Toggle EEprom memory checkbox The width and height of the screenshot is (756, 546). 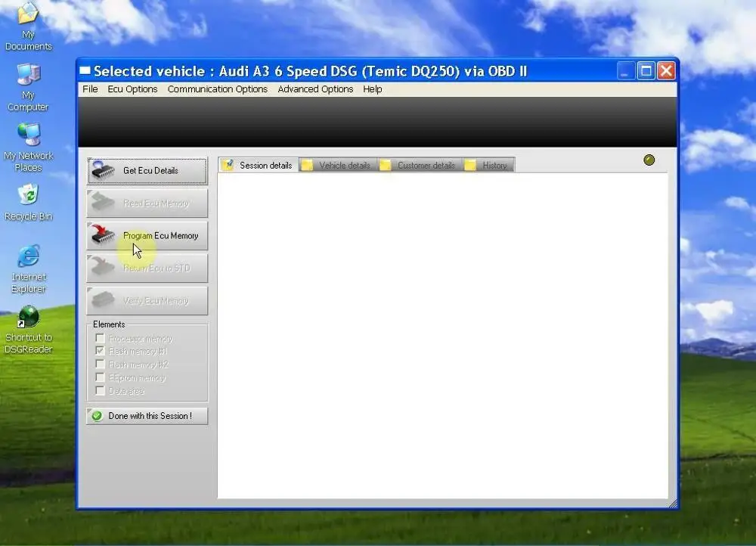coord(101,377)
